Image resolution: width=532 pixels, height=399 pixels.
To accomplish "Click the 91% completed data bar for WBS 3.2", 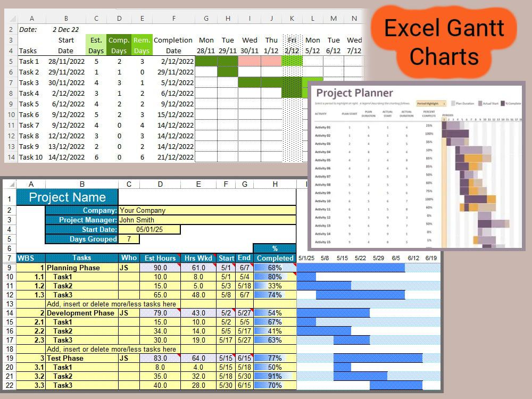I will [275, 376].
